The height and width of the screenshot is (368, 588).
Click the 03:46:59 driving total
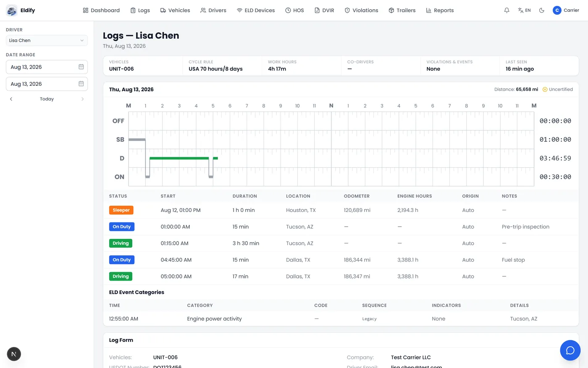coord(555,159)
